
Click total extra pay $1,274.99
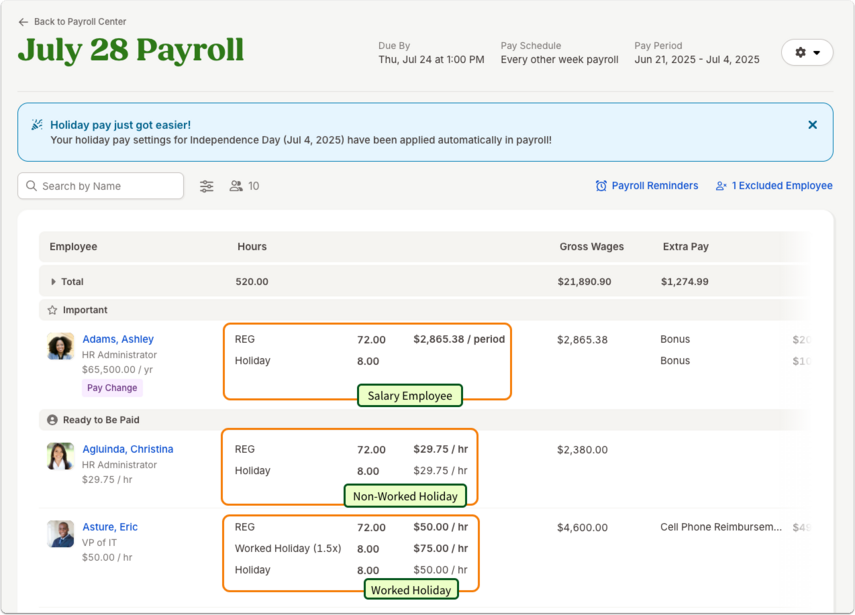(684, 282)
